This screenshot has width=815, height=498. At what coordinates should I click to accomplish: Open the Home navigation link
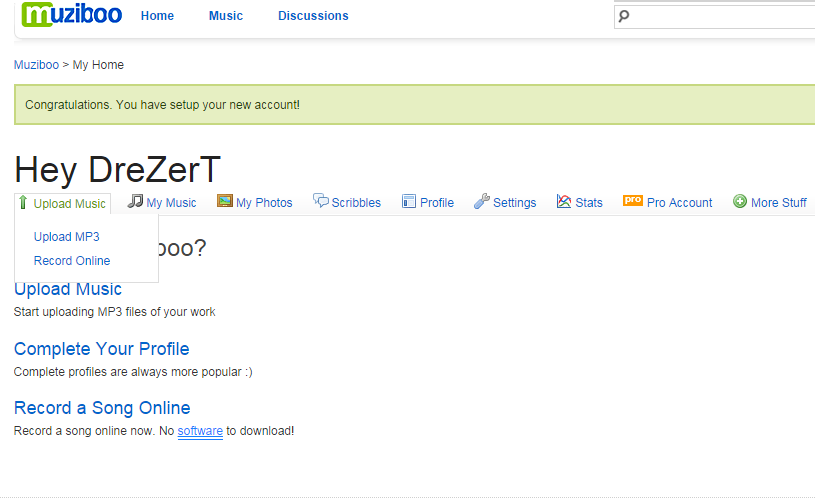[x=157, y=16]
